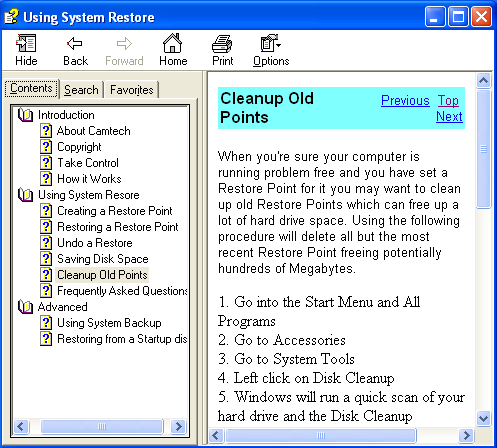Click the contents tree horizontal scroll thumb

pos(102,426)
